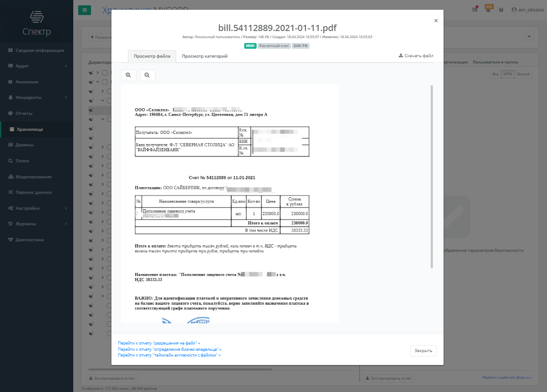Click the Спектр logo
The image size is (547, 392).
(36, 23)
